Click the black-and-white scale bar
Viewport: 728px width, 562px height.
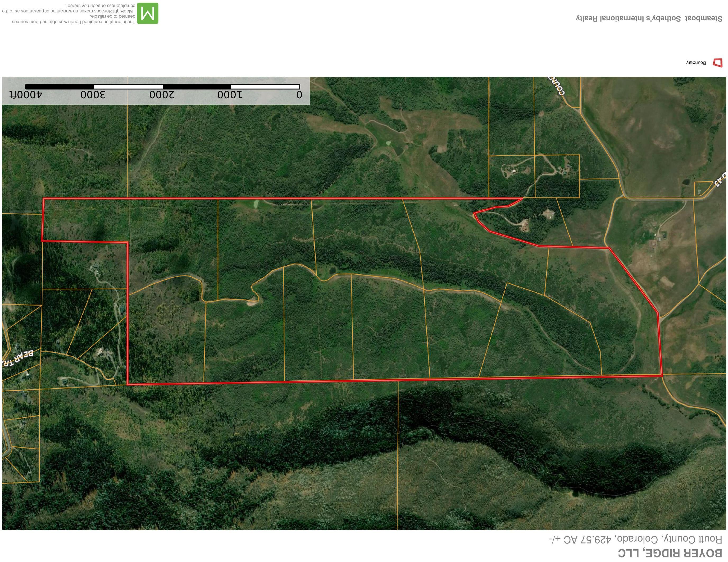162,87
